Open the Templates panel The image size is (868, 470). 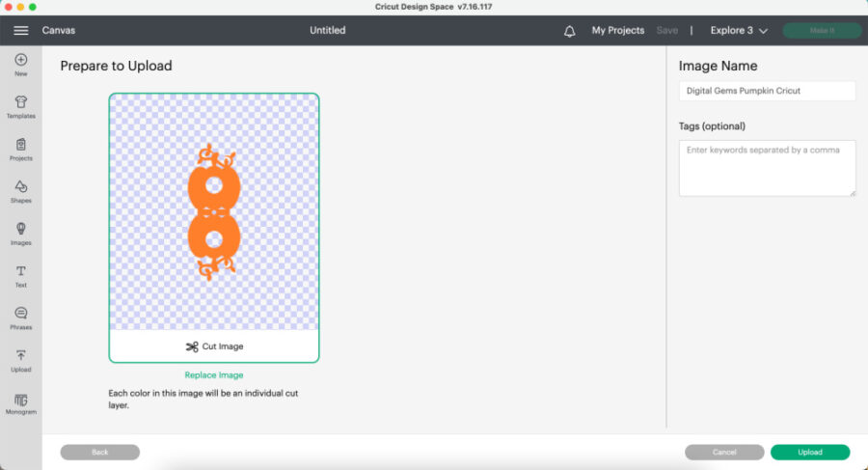[21, 106]
